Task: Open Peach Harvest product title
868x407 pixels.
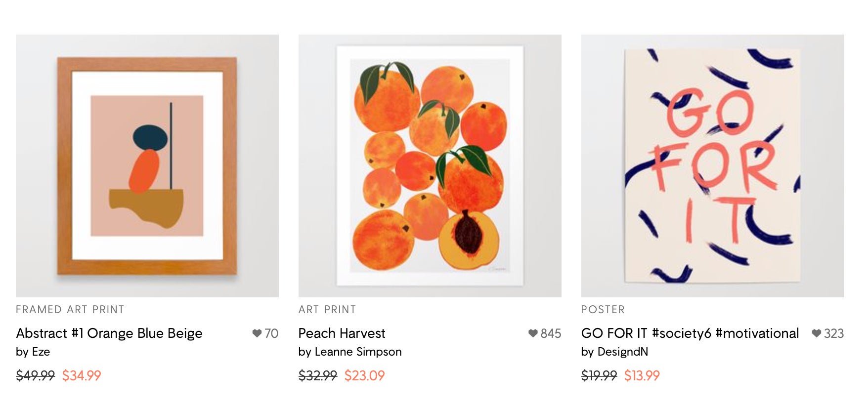Action: click(342, 333)
